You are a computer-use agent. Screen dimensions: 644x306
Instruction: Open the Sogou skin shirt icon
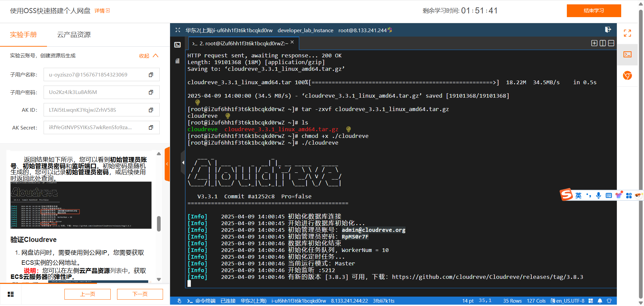click(619, 195)
